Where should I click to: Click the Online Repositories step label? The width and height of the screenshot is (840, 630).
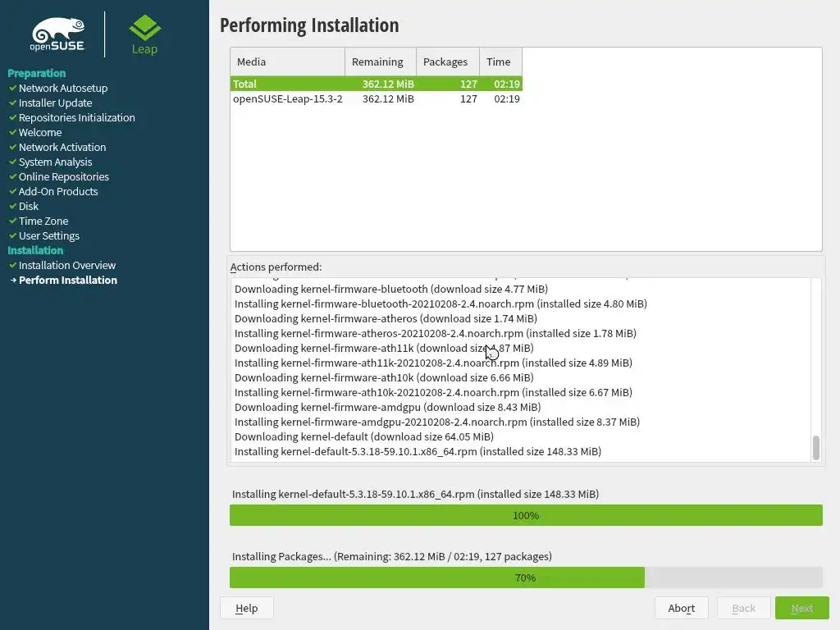tap(64, 176)
